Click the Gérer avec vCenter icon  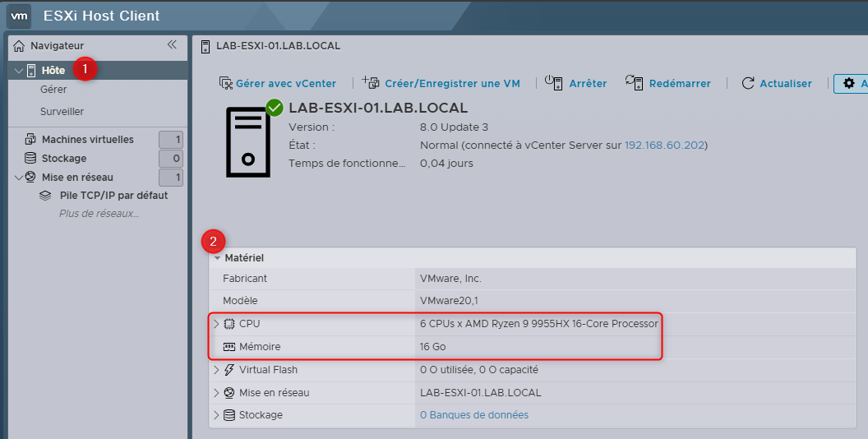tap(226, 83)
